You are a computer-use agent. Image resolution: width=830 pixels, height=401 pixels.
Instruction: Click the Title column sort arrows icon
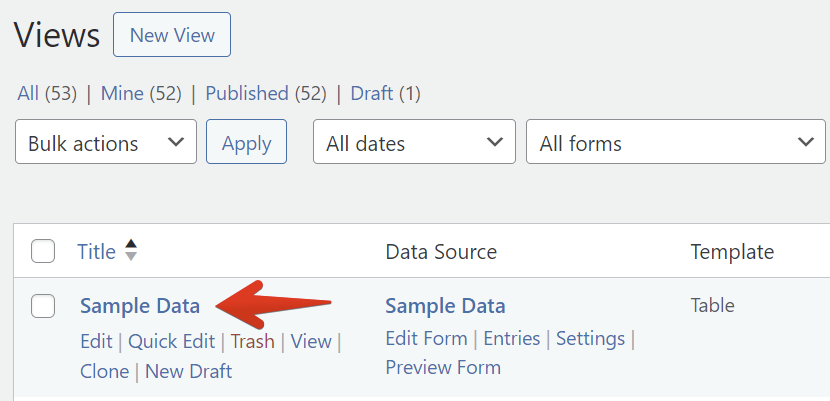[x=130, y=252]
